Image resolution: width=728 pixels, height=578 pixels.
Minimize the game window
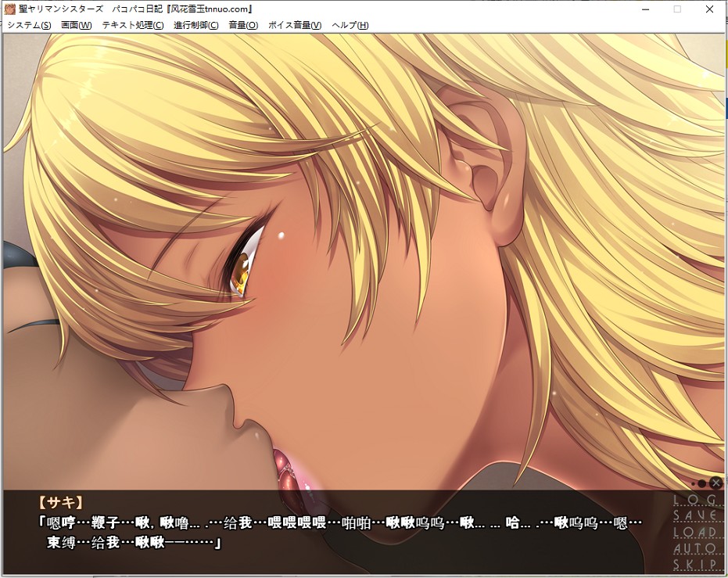click(x=645, y=9)
